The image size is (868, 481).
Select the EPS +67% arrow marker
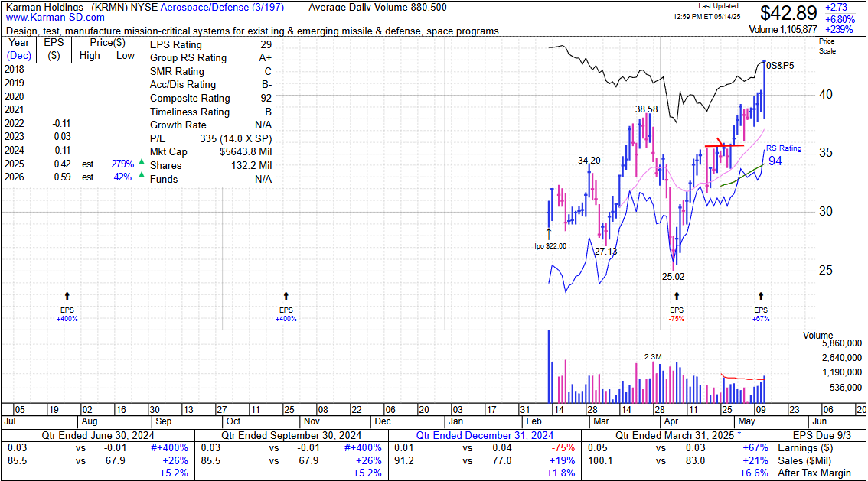(x=761, y=296)
